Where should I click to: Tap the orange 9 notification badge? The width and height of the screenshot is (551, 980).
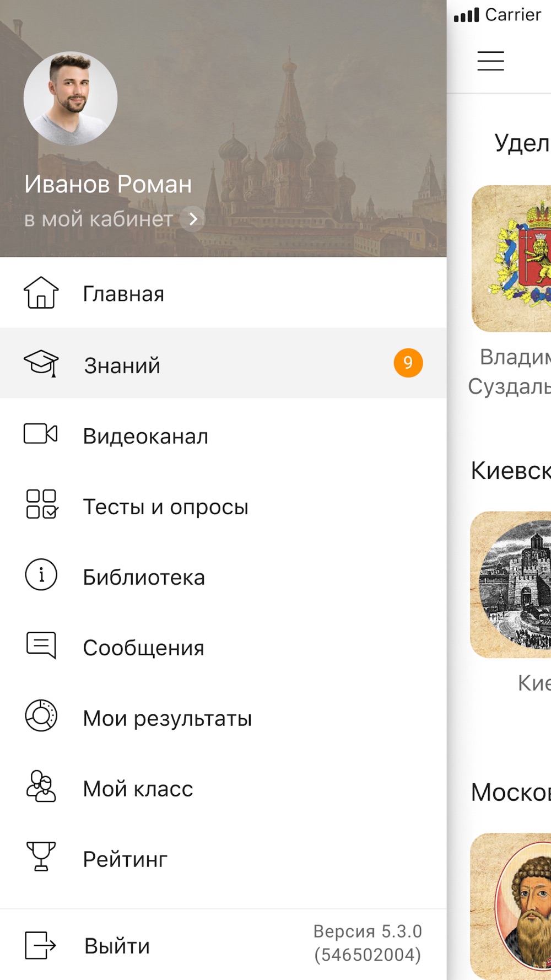[408, 363]
